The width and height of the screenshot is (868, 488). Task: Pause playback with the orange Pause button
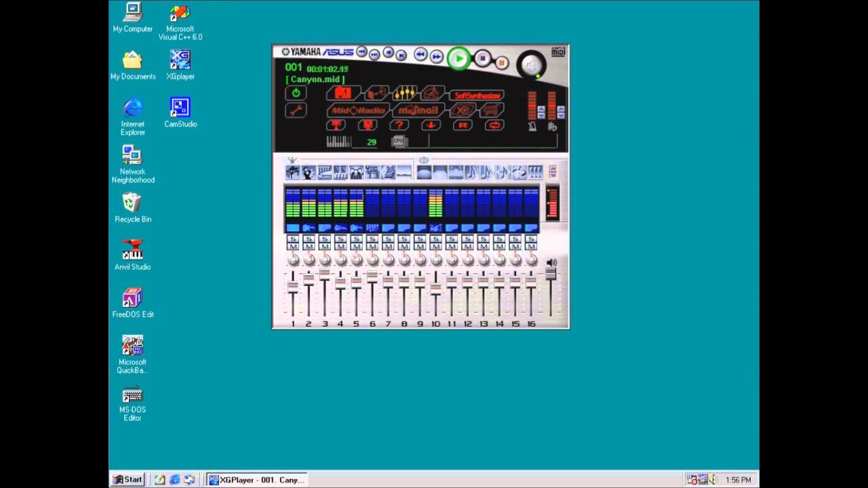[x=502, y=63]
